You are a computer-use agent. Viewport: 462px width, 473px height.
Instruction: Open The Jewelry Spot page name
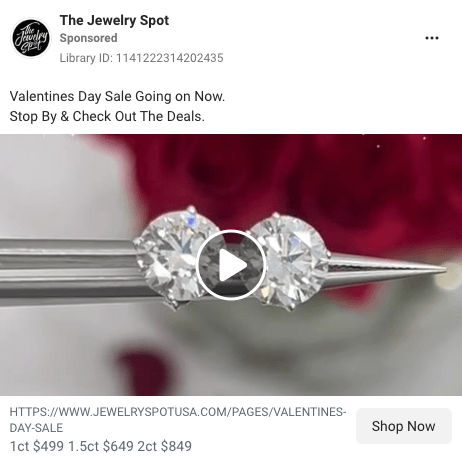(x=114, y=21)
